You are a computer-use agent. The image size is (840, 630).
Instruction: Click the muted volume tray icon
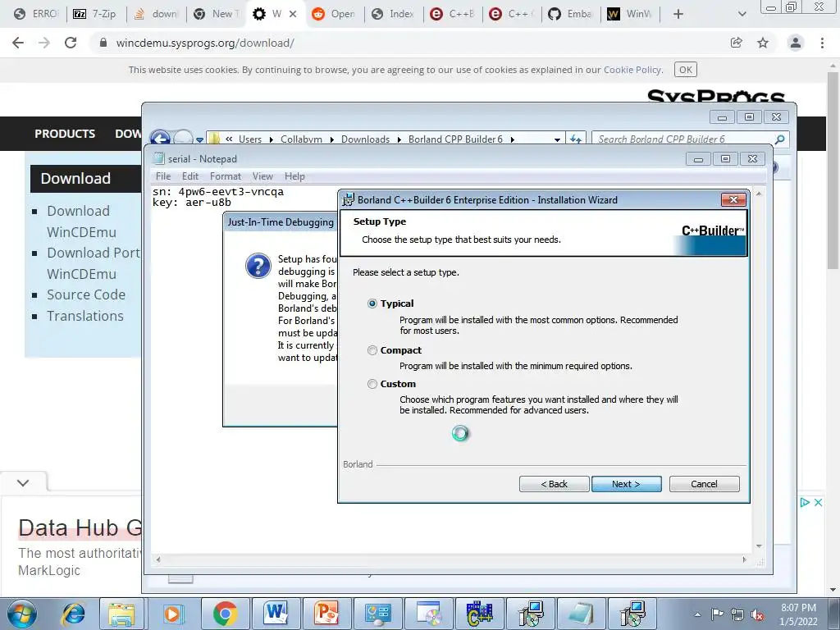[757, 614]
